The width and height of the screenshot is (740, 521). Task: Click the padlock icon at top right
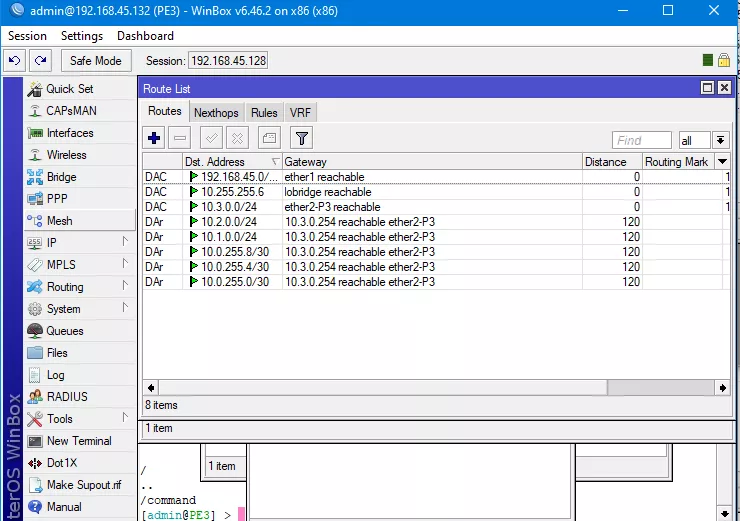click(x=723, y=60)
